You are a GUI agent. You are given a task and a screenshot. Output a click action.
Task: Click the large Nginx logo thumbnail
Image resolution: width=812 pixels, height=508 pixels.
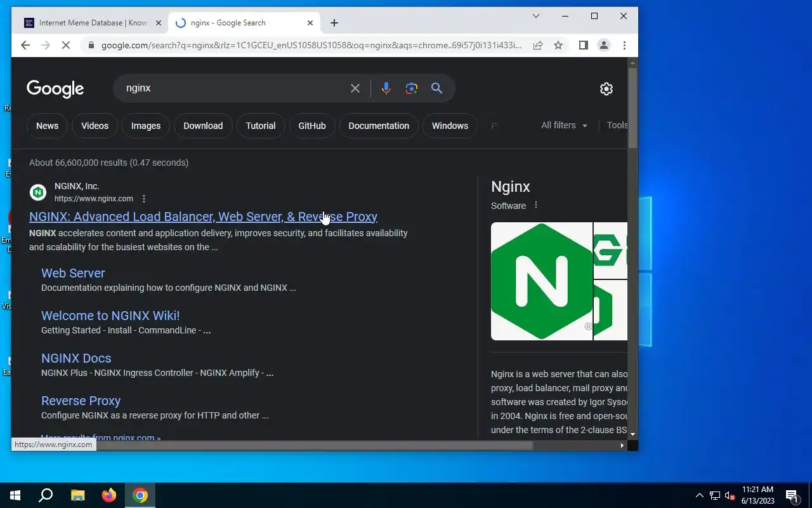coord(542,281)
